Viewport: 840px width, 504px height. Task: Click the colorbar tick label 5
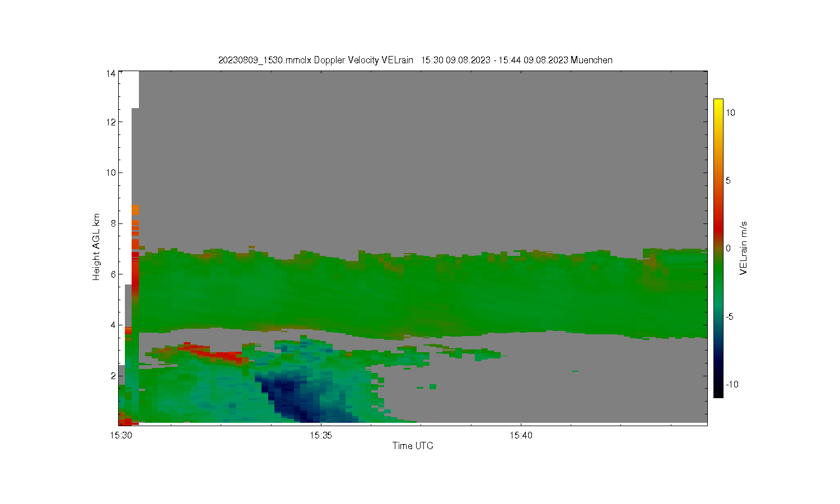pyautogui.click(x=729, y=180)
